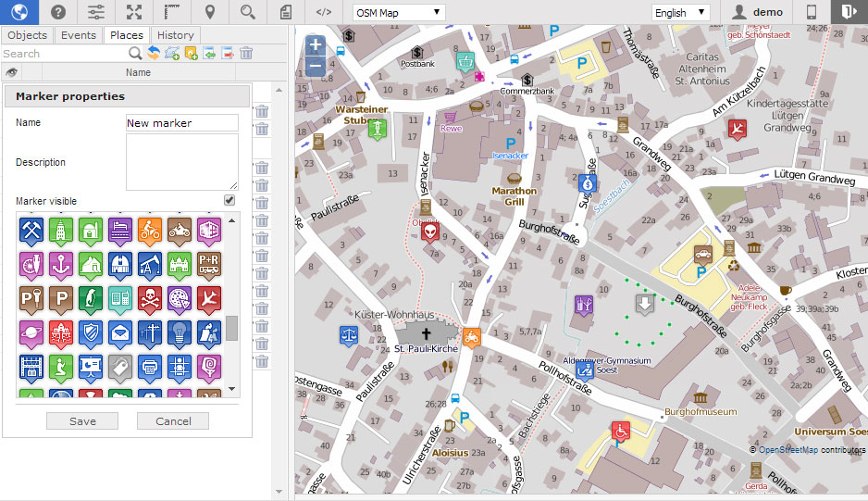This screenshot has height=501, width=868.
Task: Open the OSM Map layer dropdown
Action: (400, 12)
